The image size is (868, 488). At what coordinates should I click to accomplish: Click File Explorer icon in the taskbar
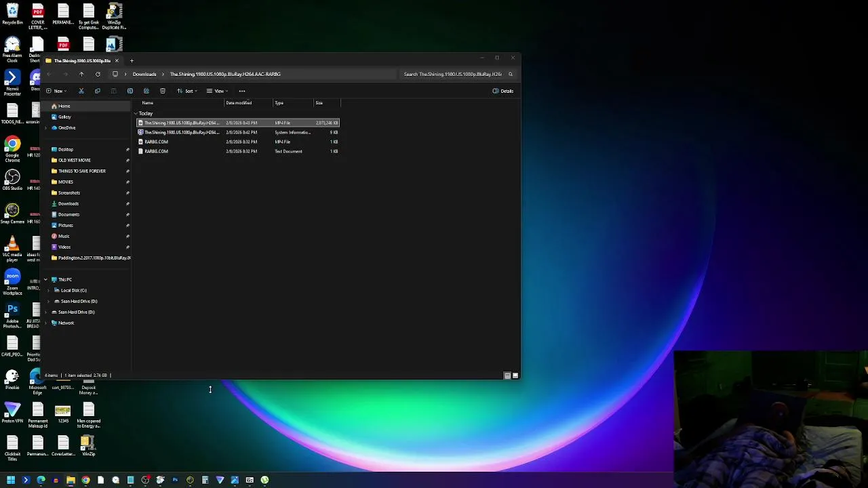click(x=71, y=480)
